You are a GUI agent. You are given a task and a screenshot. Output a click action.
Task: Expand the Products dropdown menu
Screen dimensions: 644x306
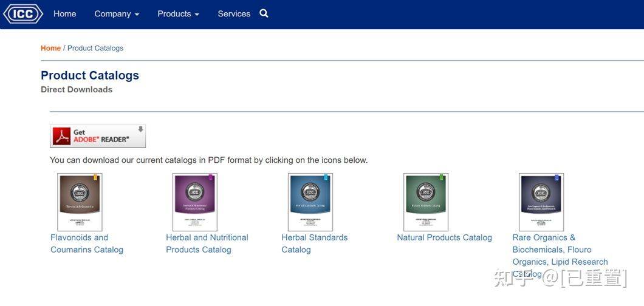coord(178,13)
